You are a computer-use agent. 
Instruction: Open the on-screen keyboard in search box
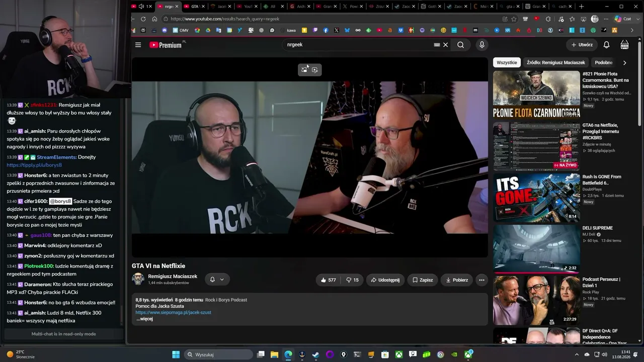pos(437,45)
